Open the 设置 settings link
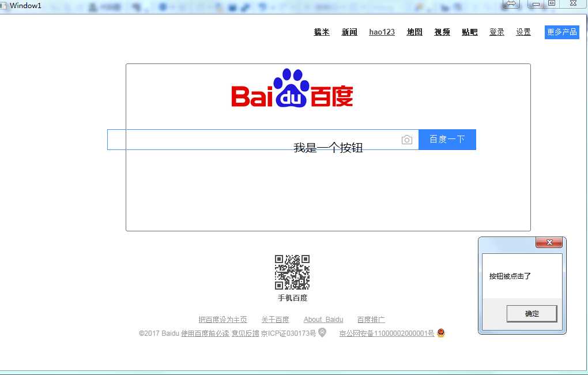The height and width of the screenshot is (375, 588). click(x=523, y=32)
